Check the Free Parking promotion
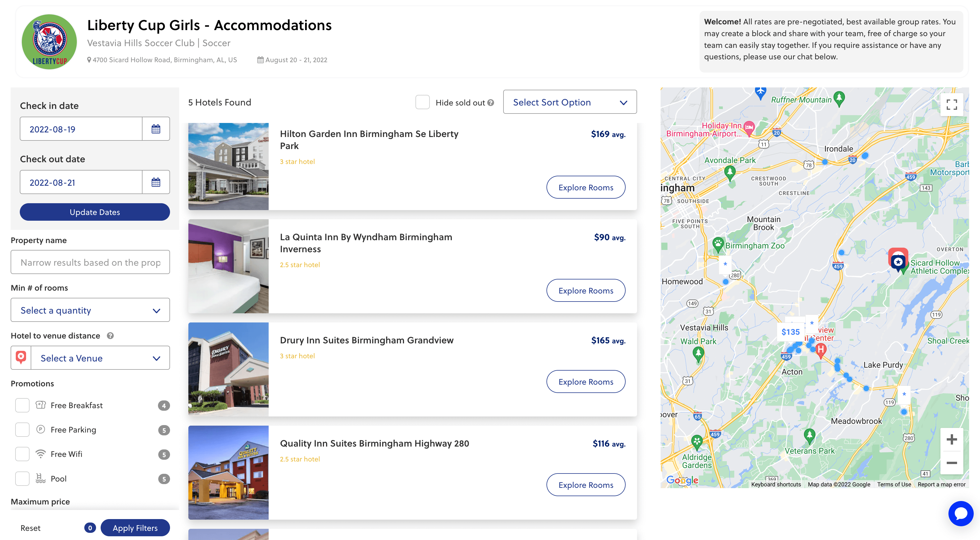Viewport: 980px width, 540px height. point(22,430)
